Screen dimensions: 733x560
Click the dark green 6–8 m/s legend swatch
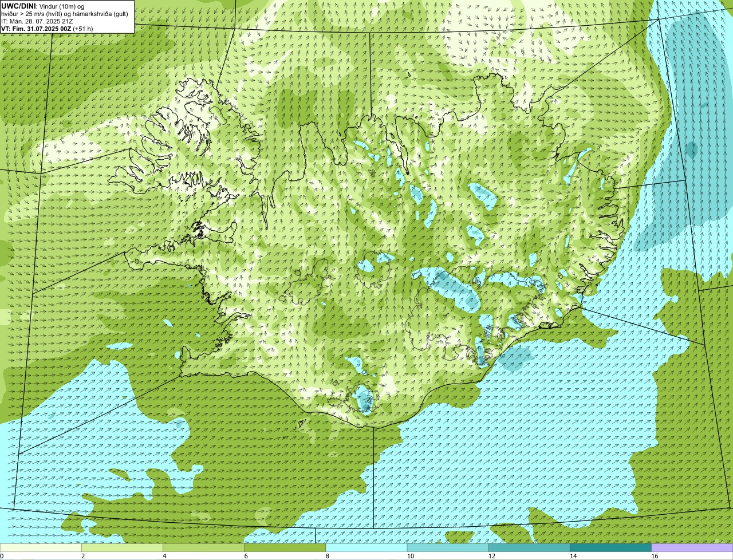[x=285, y=547]
